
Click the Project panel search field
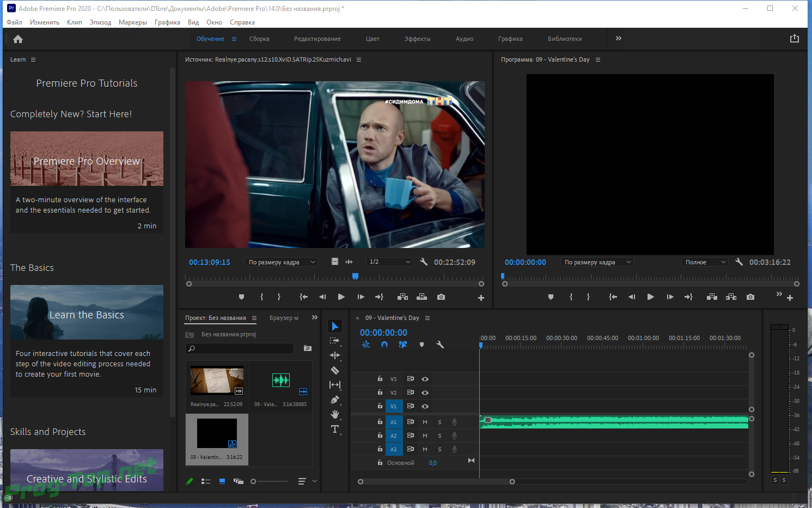coord(240,348)
